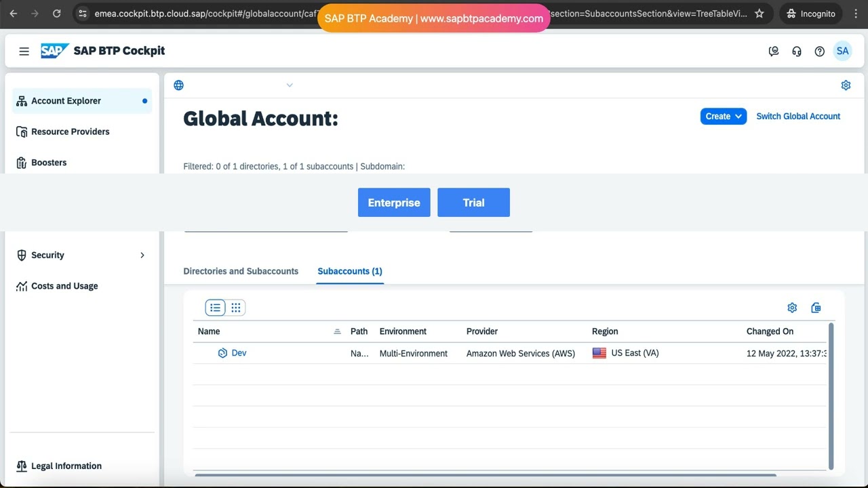Open Resource Providers in sidebar
868x488 pixels.
[82, 131]
